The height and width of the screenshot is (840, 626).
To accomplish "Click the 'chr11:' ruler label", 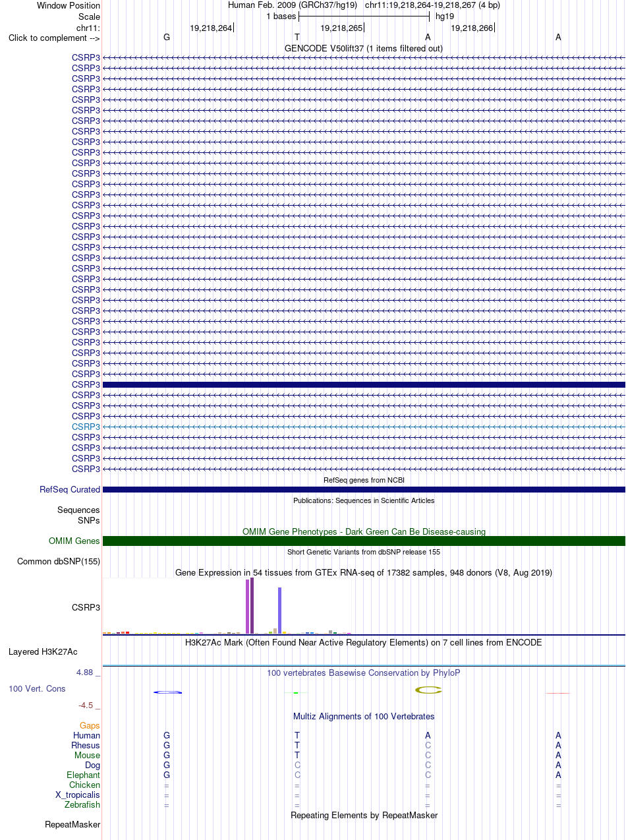I will point(88,28).
